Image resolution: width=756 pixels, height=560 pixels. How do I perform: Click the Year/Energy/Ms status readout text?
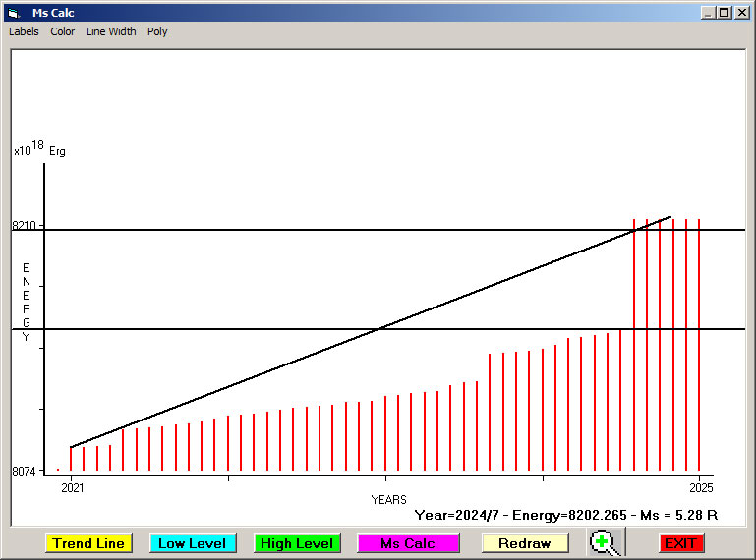click(565, 515)
